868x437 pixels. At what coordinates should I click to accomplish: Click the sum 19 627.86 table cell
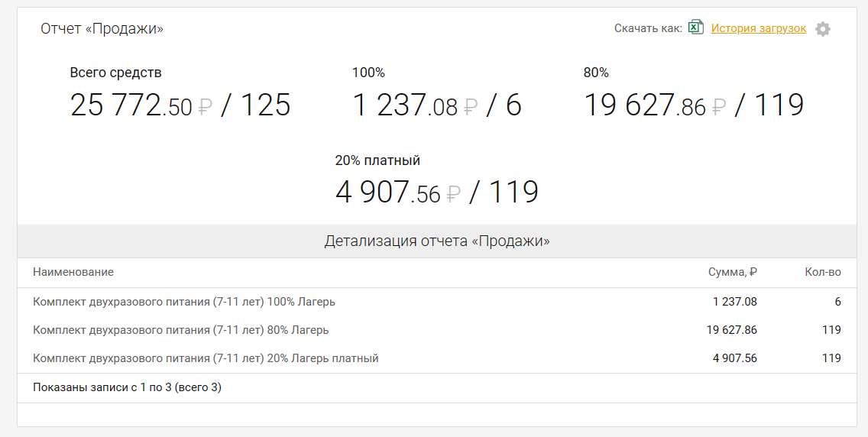(731, 330)
